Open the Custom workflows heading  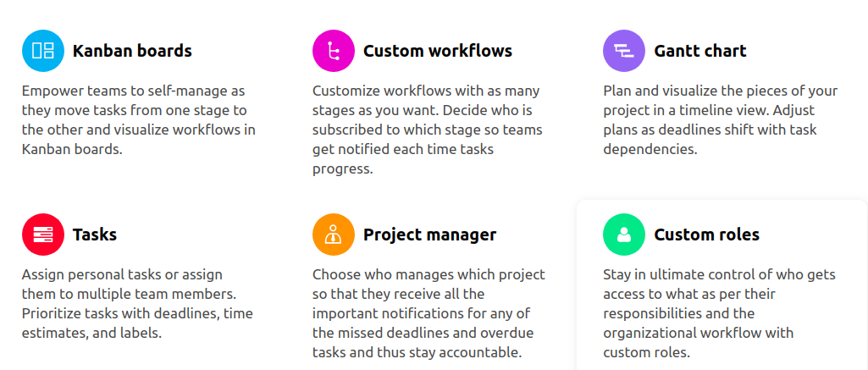(x=438, y=51)
